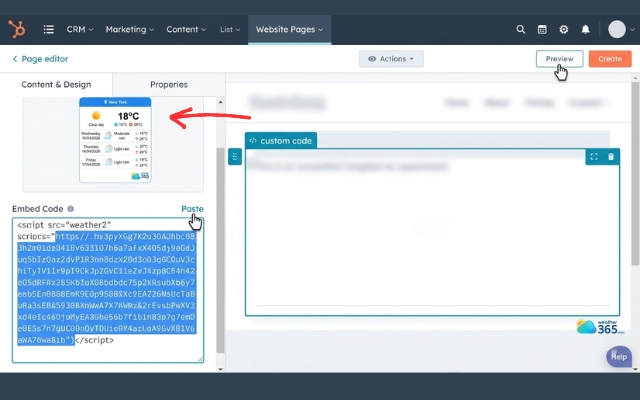640x400 pixels.
Task: Click the orange Create button
Action: click(x=610, y=59)
